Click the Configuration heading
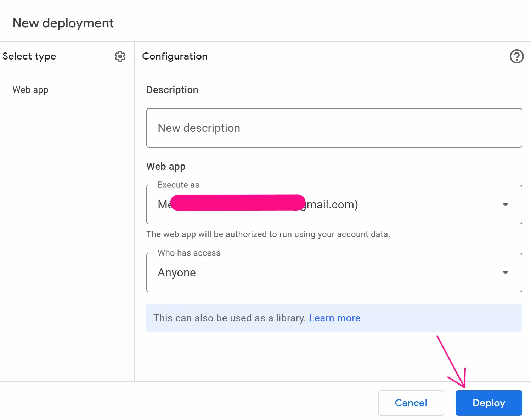531x420 pixels. click(x=175, y=56)
